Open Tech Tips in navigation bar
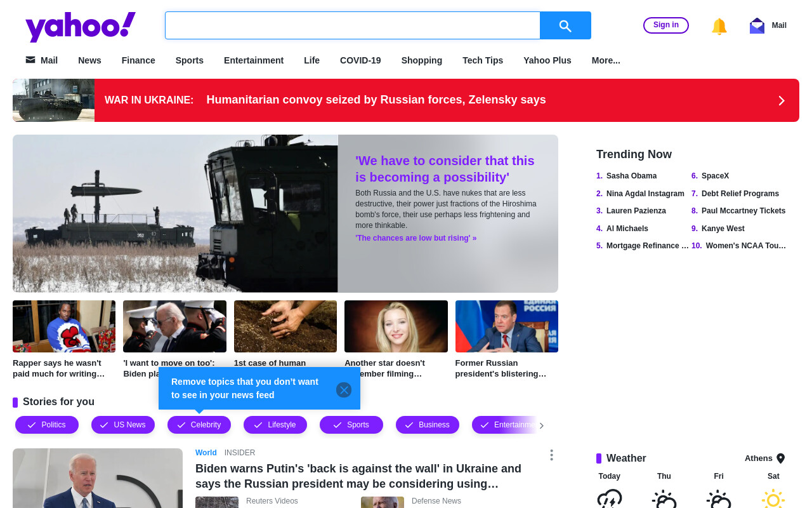Screen dimensions: 812x508 click(x=483, y=60)
